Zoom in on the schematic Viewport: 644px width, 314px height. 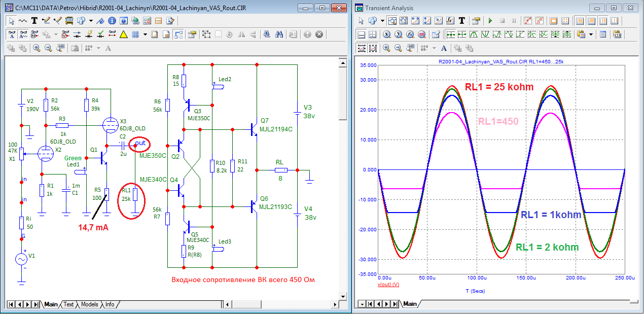pyautogui.click(x=37, y=48)
